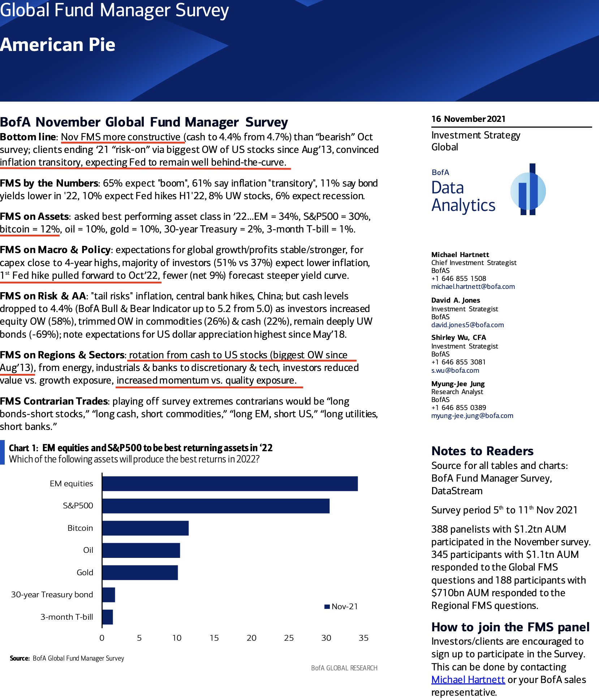
Task: Click the 'Survey period 5th to 11th Nov 2021' line
Action: [x=504, y=510]
